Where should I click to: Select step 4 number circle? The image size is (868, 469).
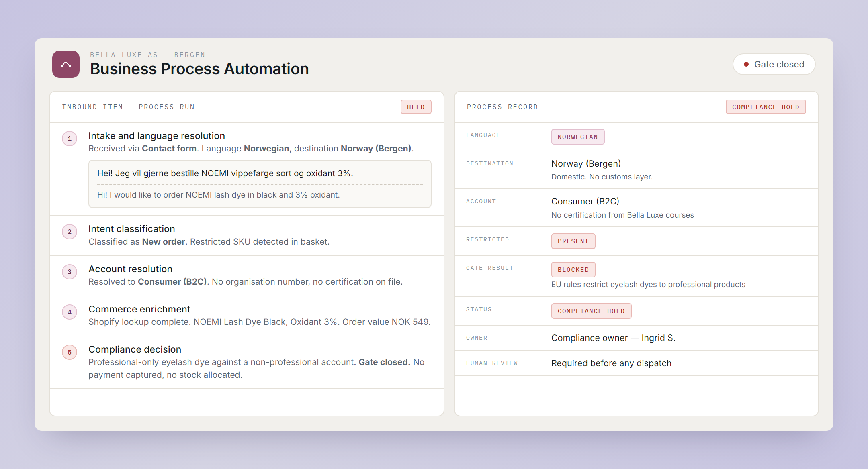click(x=70, y=312)
